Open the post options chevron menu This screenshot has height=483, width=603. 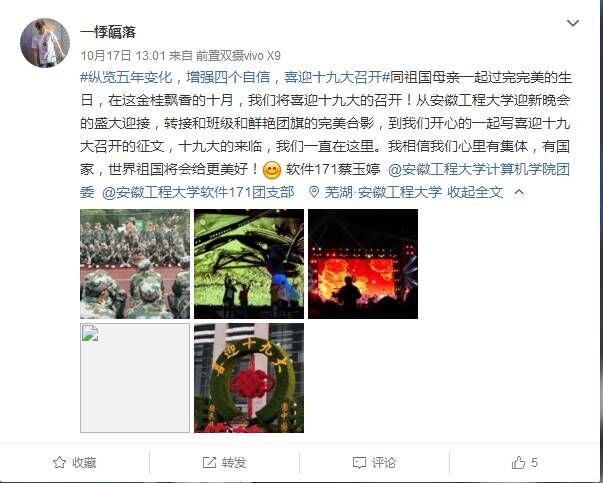tap(573, 24)
